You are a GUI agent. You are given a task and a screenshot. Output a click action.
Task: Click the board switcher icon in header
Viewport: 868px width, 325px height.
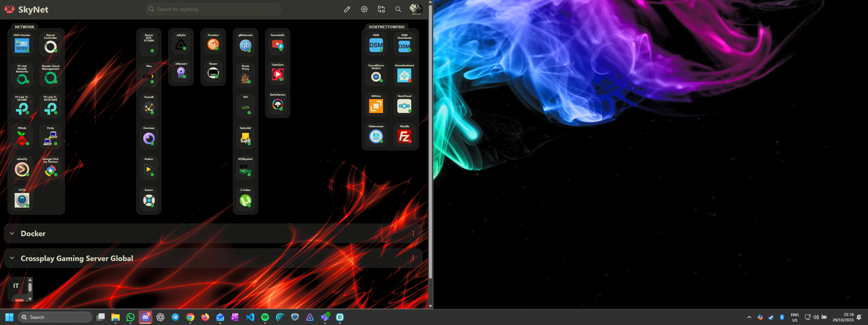[381, 9]
